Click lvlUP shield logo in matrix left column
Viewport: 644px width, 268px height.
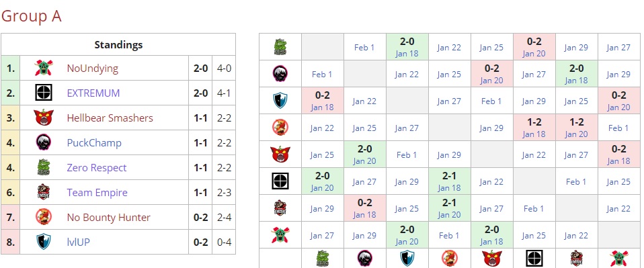tap(280, 101)
